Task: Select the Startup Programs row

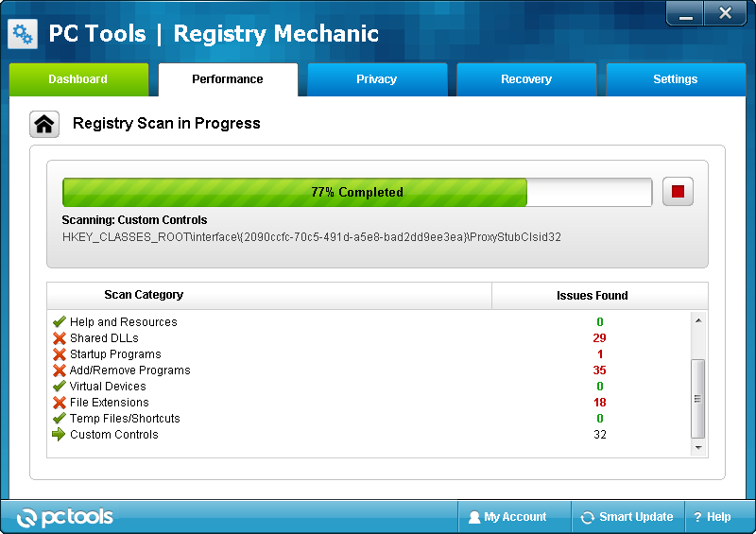Action: point(370,354)
